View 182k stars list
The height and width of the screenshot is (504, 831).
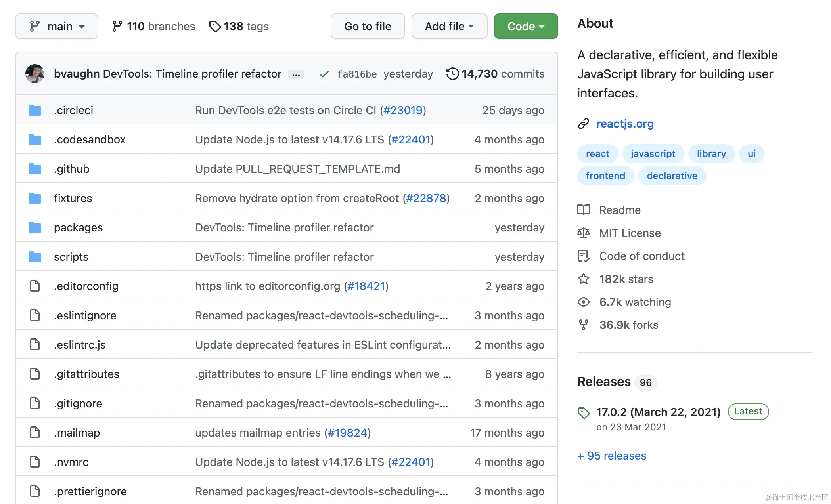tap(626, 279)
